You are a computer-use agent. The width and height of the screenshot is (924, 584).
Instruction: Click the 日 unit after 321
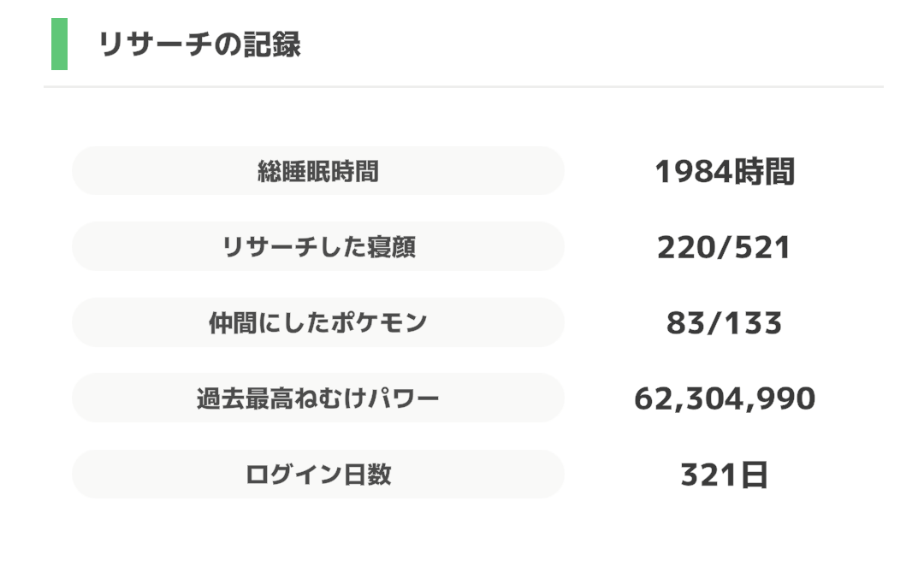coord(754,475)
